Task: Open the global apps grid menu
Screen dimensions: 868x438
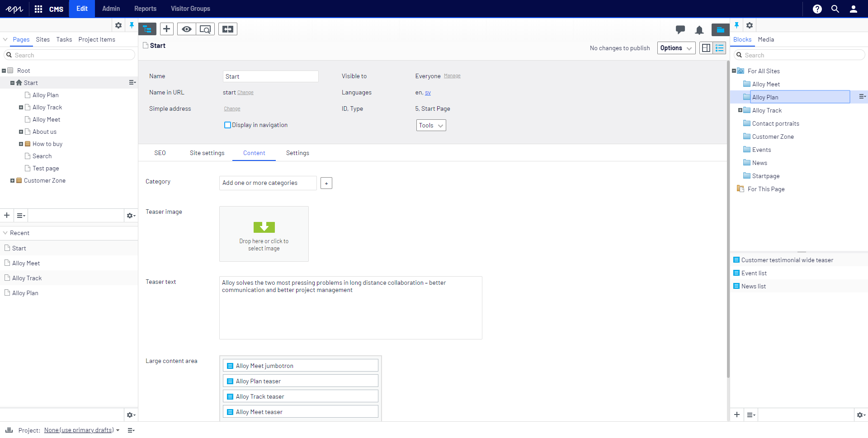Action: 38,9
